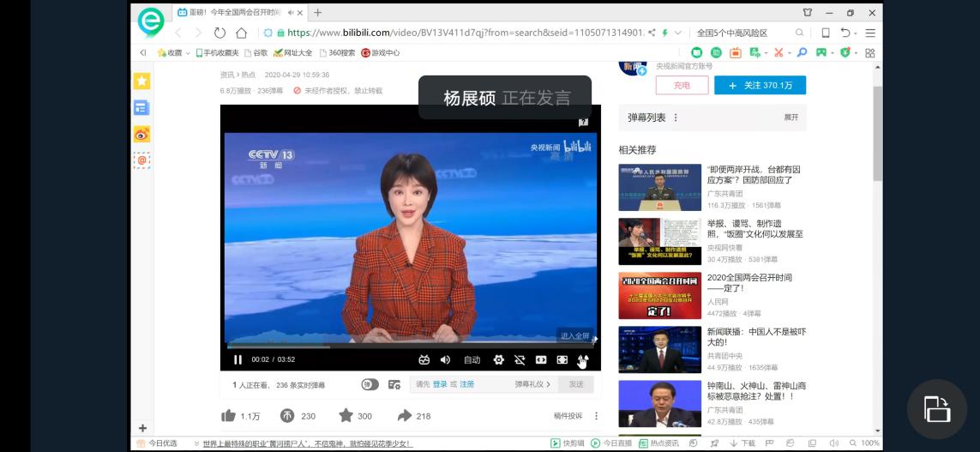Click the search magnifier icon
Viewport: 980px width, 452px height.
[x=799, y=33]
